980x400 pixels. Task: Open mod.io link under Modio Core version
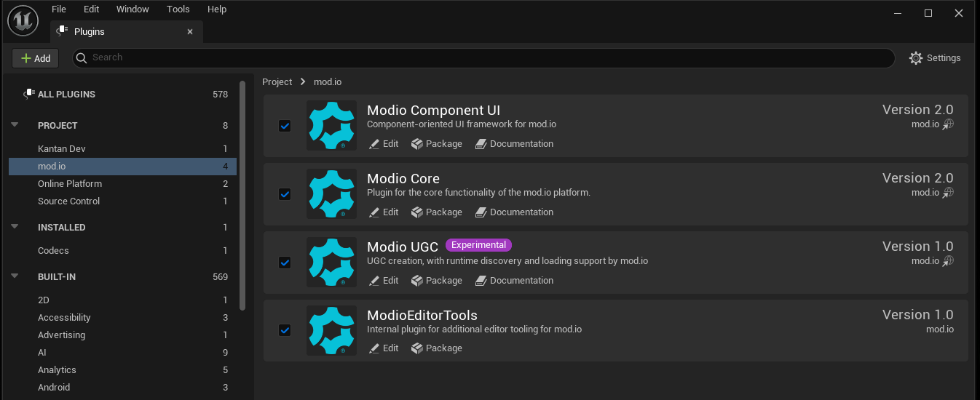tap(925, 193)
